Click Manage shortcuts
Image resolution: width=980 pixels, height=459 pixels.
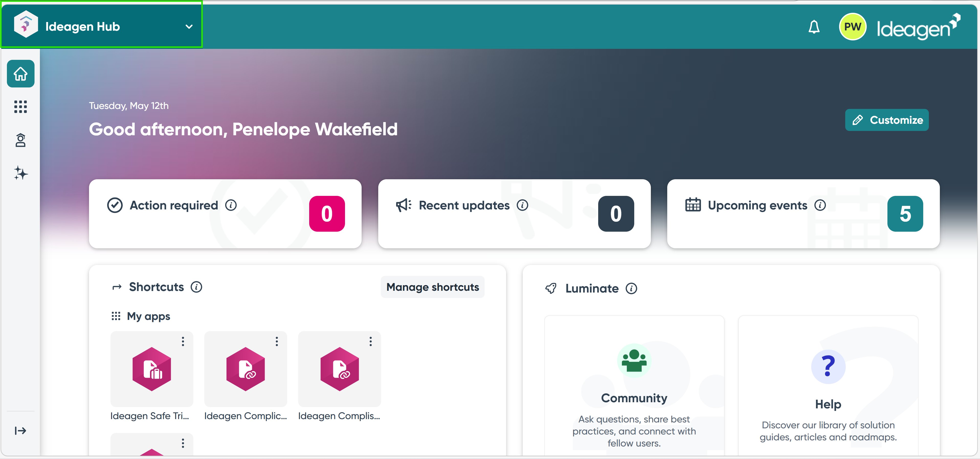432,287
